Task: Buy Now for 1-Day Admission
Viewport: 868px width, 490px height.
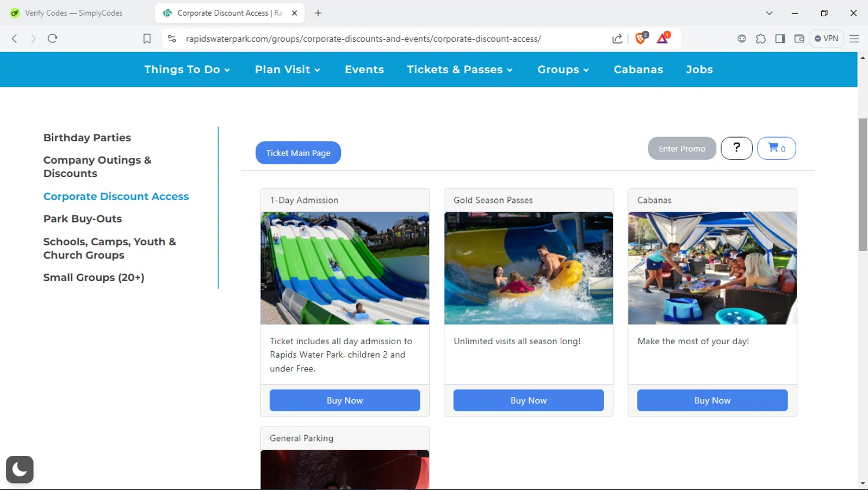Action: pos(345,400)
